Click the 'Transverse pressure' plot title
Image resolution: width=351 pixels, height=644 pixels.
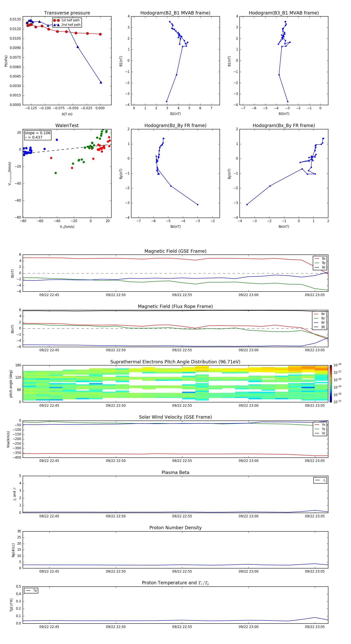(67, 13)
